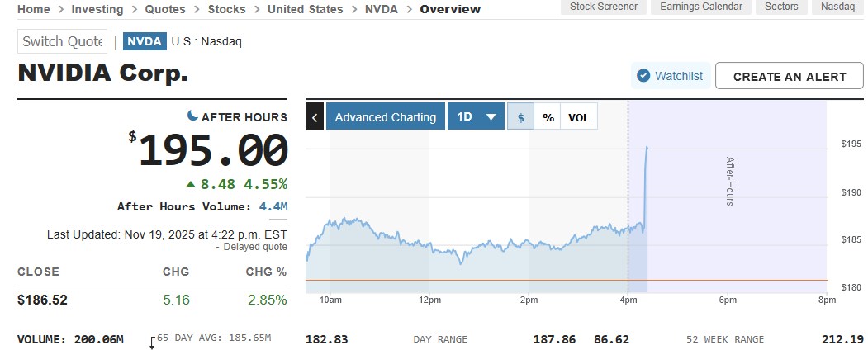The image size is (868, 350).
Task: Open the Stock Screener tab
Action: click(604, 7)
